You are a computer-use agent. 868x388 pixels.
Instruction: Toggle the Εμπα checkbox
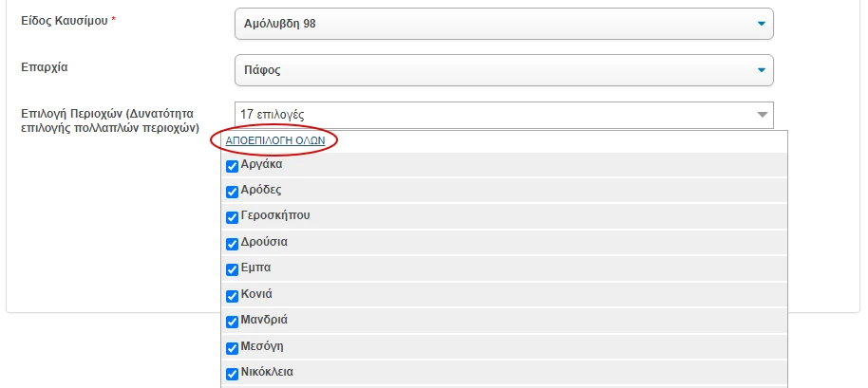233,269
